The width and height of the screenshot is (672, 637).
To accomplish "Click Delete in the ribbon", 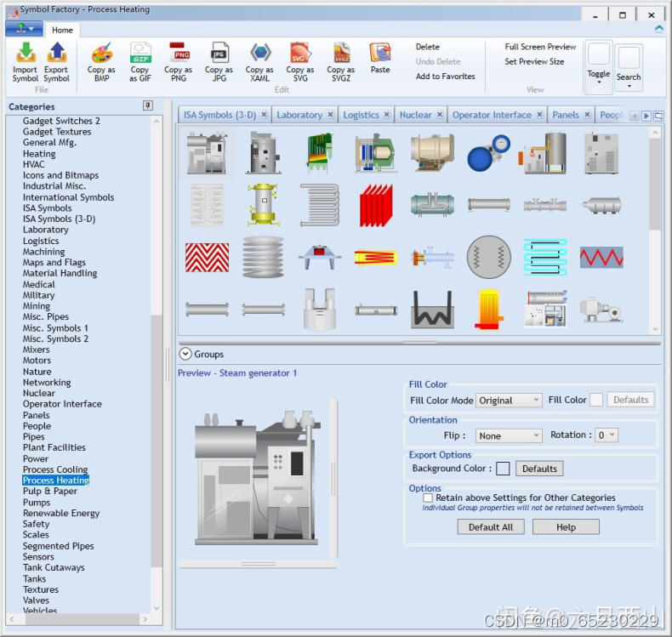I will 428,47.
